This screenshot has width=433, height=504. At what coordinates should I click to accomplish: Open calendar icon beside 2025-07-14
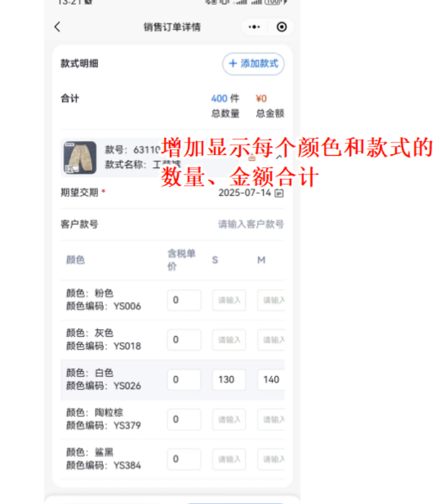coord(279,193)
